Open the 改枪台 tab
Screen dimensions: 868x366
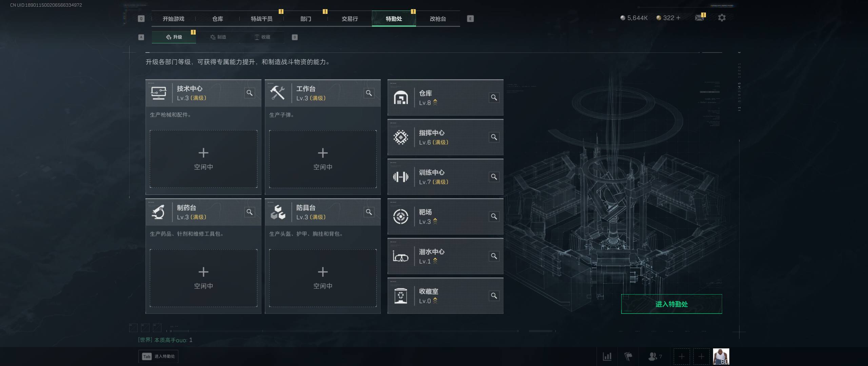(438, 19)
